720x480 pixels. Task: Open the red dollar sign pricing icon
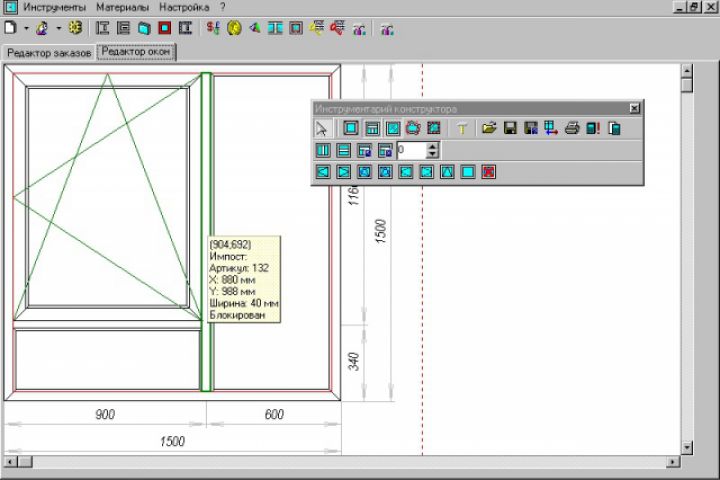pyautogui.click(x=213, y=28)
